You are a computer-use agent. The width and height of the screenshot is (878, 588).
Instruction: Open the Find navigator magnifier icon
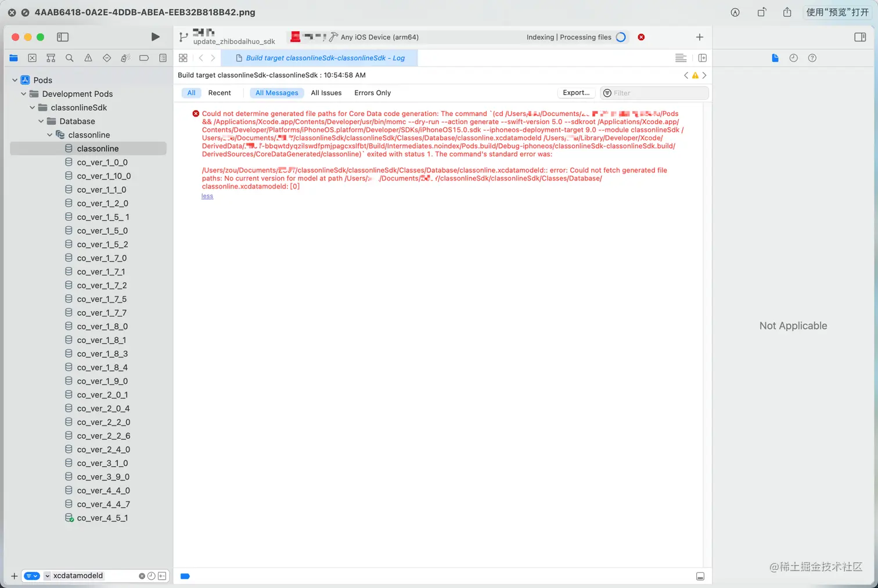pos(70,58)
